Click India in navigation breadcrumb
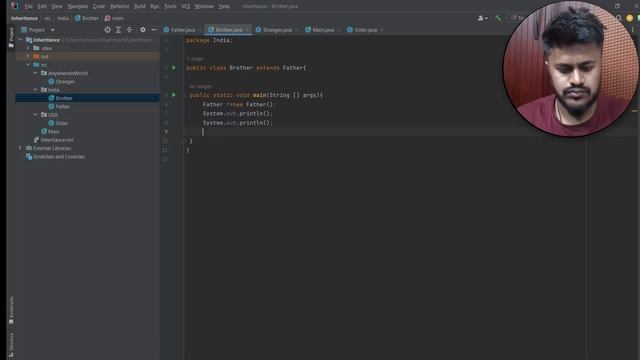640x360 pixels. pos(63,18)
